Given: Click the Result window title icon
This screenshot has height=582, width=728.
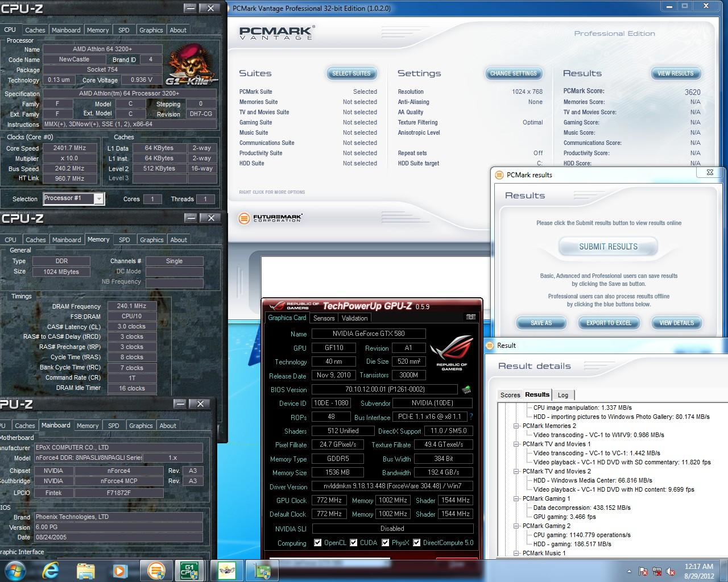Looking at the screenshot, I should pyautogui.click(x=490, y=345).
